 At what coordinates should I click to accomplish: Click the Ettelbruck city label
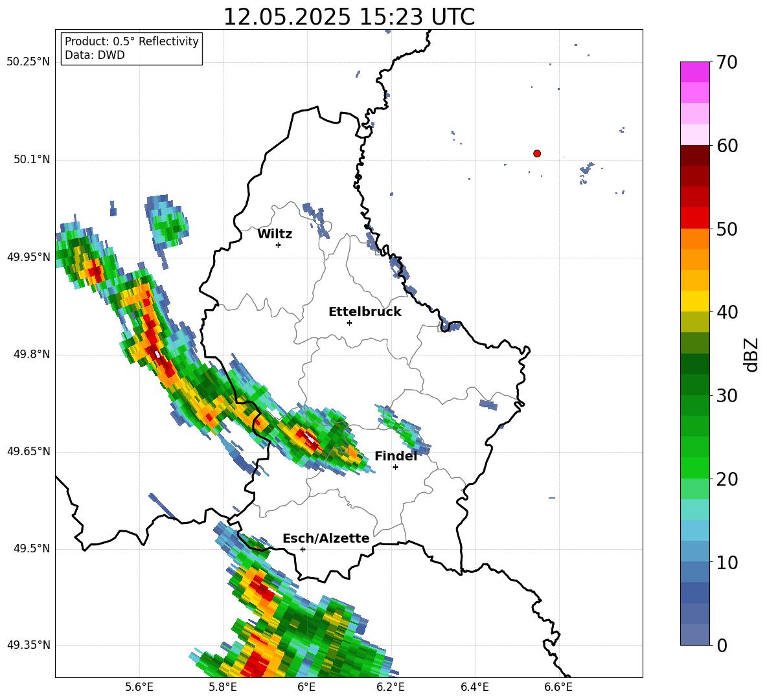click(x=365, y=312)
